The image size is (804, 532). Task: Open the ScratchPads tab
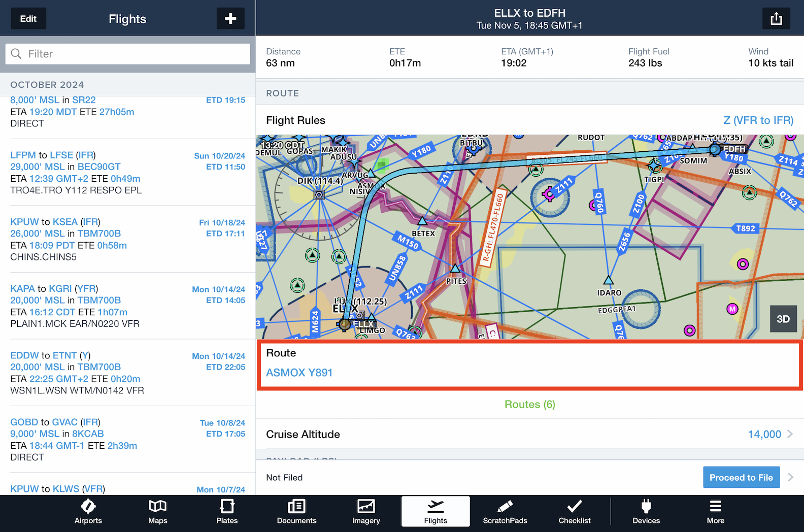coord(505,512)
